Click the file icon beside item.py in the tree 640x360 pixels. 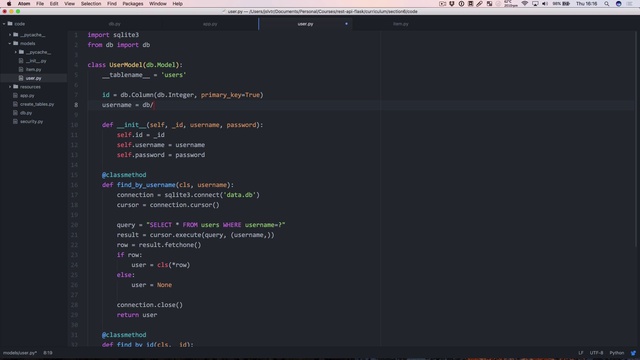(21, 69)
